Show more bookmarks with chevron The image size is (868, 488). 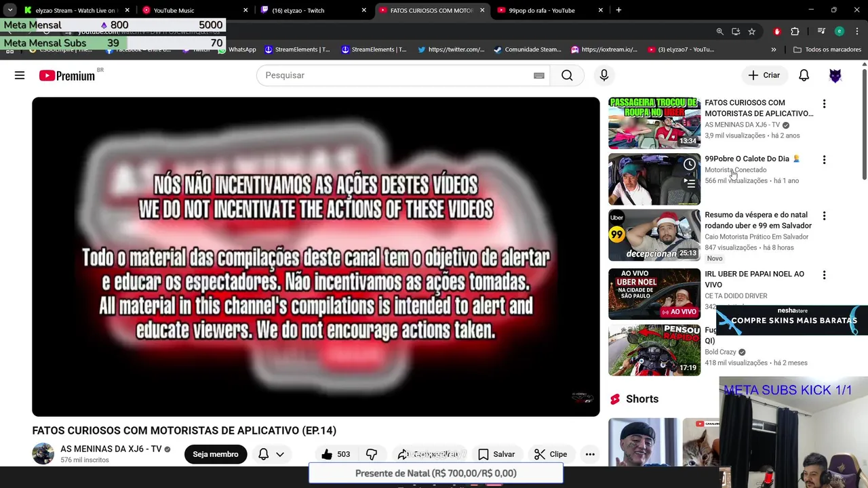[x=773, y=49]
